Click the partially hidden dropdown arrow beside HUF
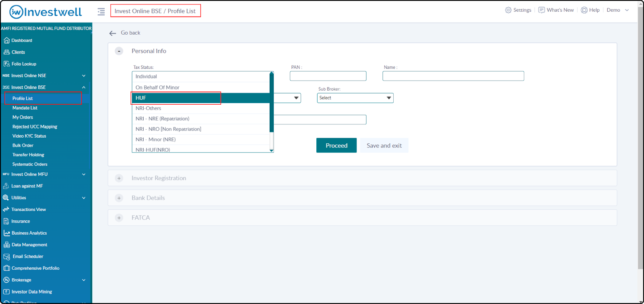644x304 pixels. [x=296, y=98]
